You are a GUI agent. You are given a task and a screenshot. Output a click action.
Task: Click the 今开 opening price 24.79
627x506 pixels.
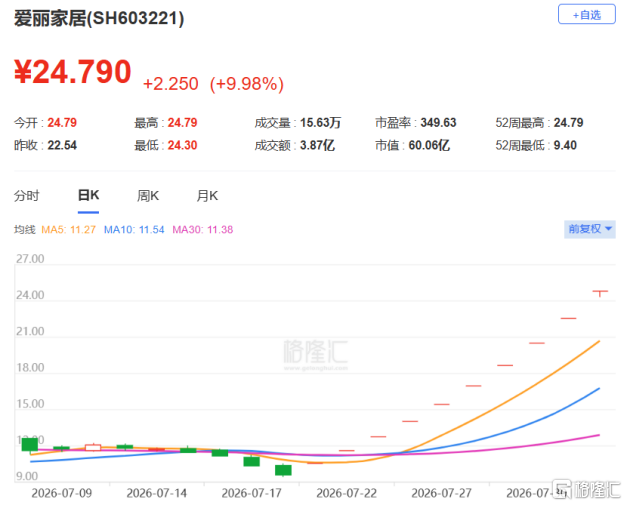(62, 123)
